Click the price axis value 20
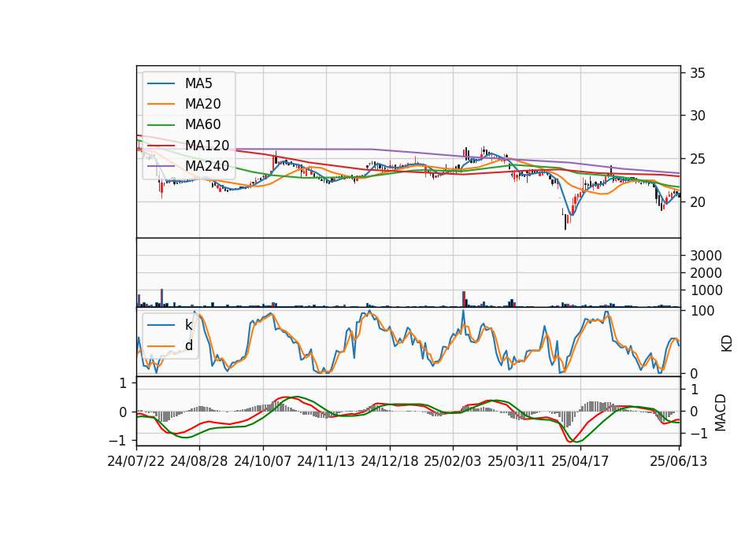Screen dimensions: 756x543 (x=697, y=202)
